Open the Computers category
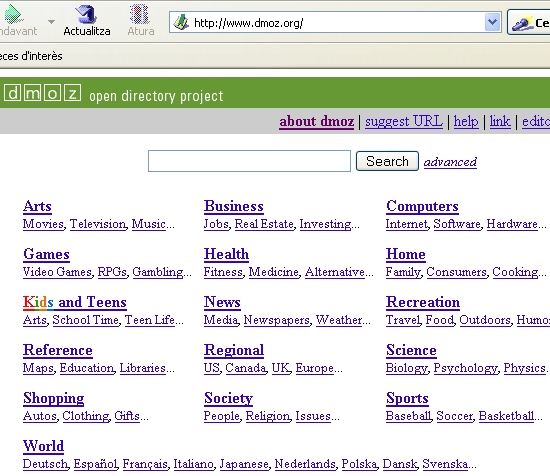This screenshot has width=550, height=476. click(x=422, y=206)
